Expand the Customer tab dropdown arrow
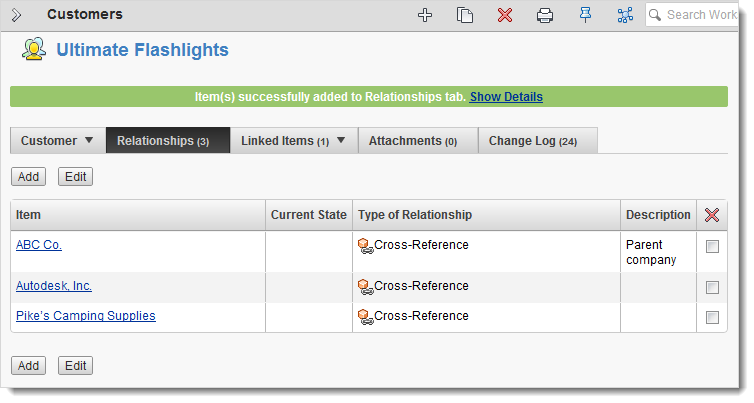The width and height of the screenshot is (754, 403). click(x=89, y=140)
